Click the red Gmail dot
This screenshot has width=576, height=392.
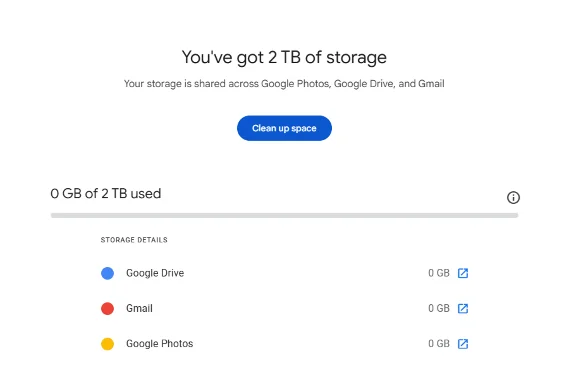point(107,309)
